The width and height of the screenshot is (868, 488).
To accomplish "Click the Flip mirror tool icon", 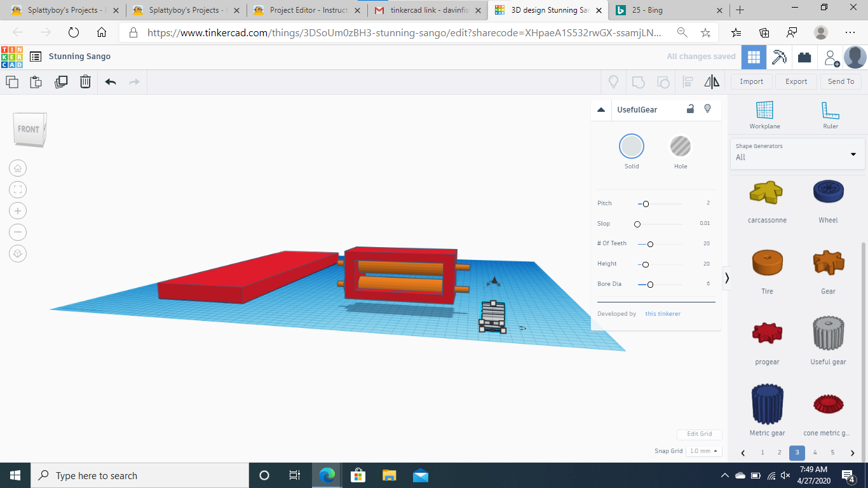I will pyautogui.click(x=712, y=81).
